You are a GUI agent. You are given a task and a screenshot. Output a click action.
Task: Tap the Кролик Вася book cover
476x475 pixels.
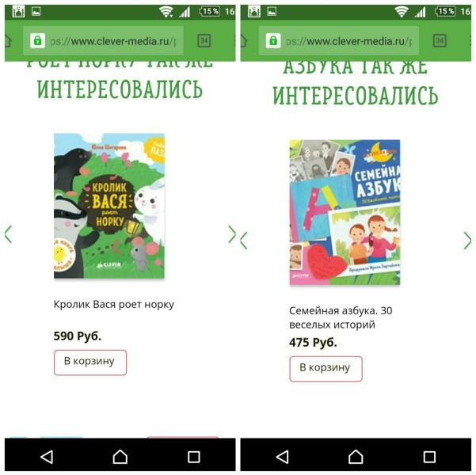[x=109, y=206]
